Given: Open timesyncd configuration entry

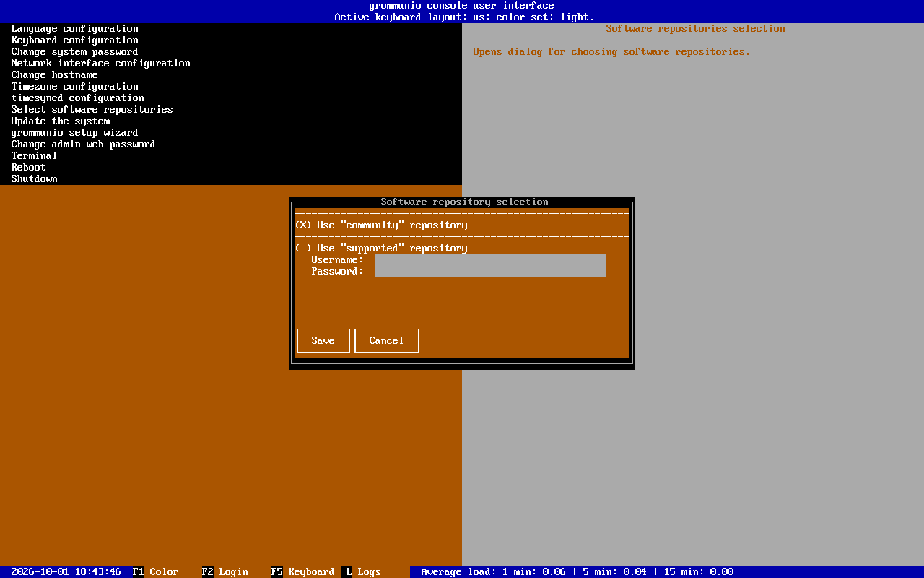Looking at the screenshot, I should (x=78, y=98).
